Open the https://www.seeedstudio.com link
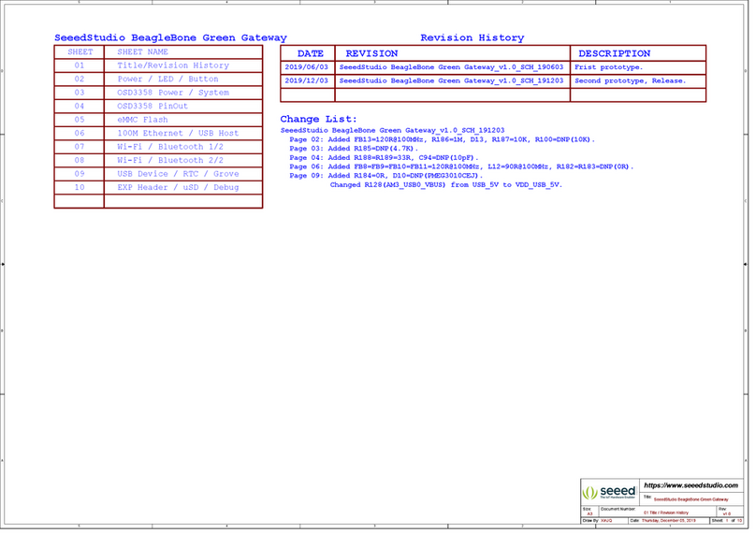The height and width of the screenshot is (534, 756). click(691, 485)
